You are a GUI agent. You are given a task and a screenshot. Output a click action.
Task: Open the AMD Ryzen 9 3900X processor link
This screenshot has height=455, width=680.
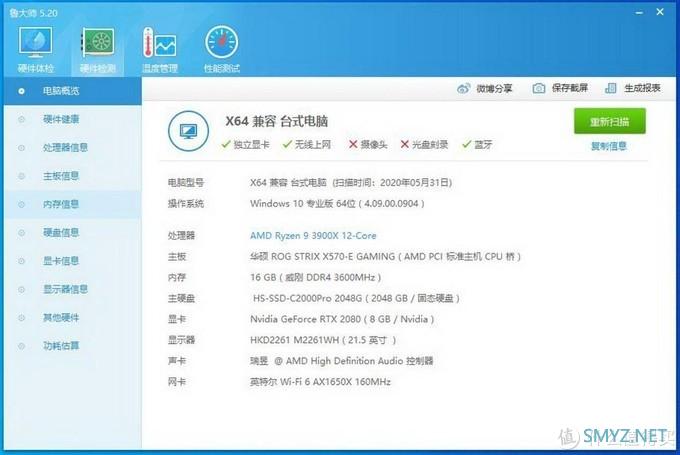point(313,236)
